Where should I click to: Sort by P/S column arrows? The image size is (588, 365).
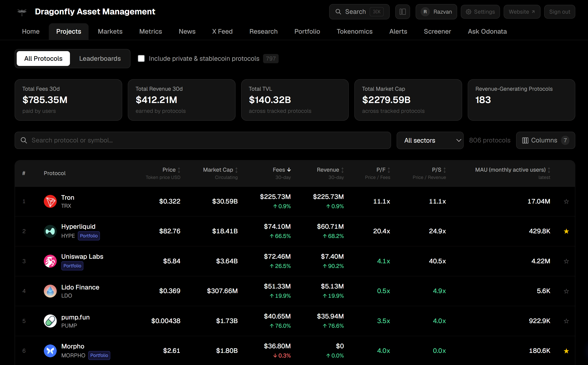click(x=444, y=170)
